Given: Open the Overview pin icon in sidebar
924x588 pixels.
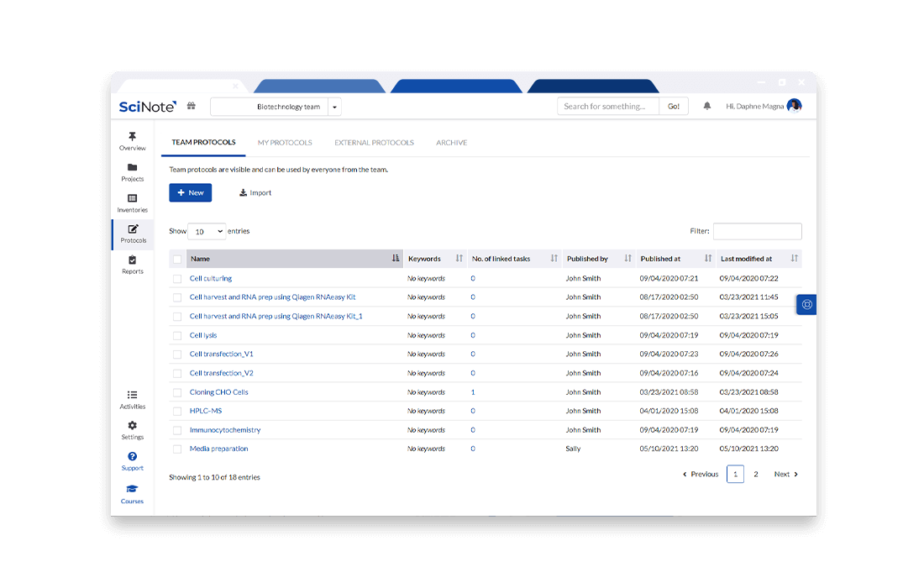Looking at the screenshot, I should [132, 137].
